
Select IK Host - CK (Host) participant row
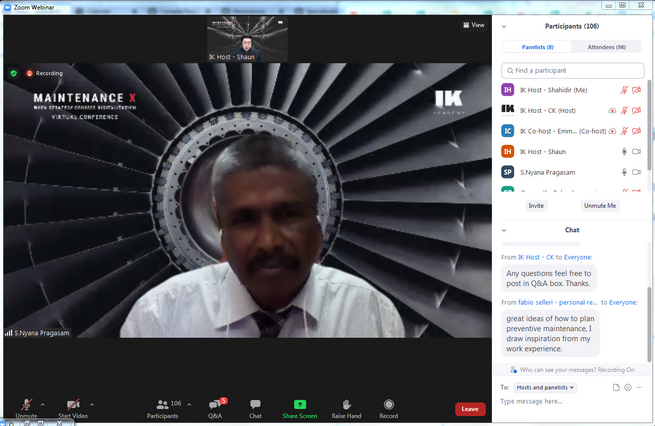tap(574, 110)
